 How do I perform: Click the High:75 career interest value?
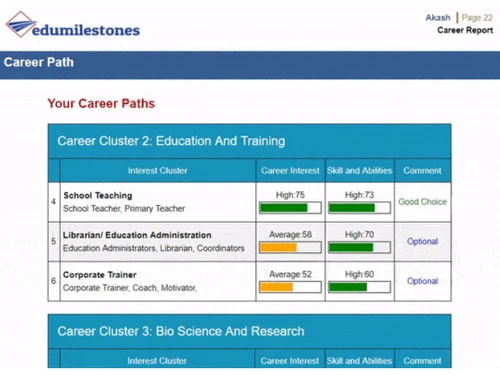290,195
